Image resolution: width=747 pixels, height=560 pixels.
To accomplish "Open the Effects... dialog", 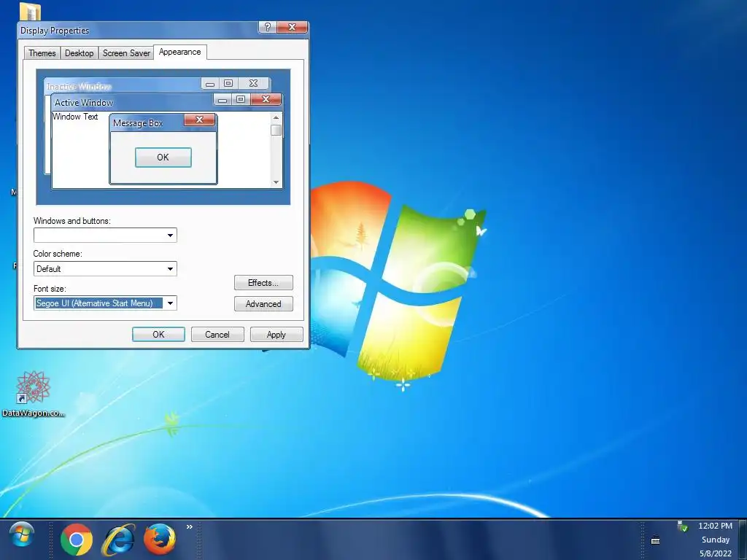I will click(x=263, y=283).
